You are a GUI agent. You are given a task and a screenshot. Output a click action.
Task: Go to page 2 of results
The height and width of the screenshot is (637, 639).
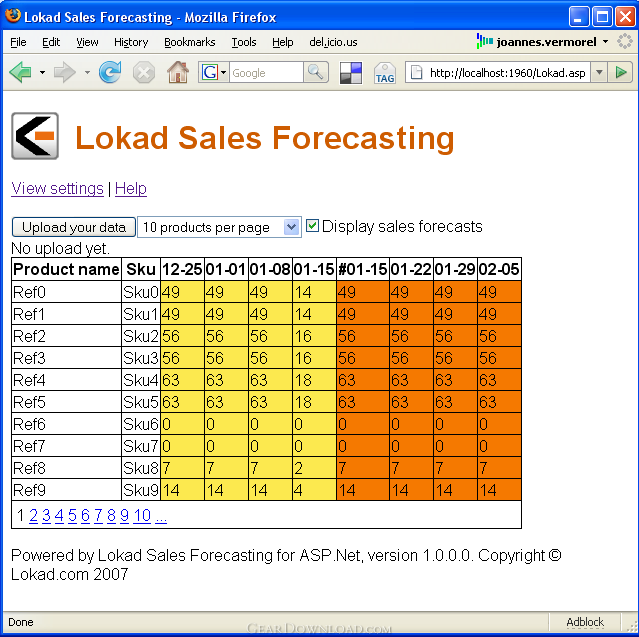pos(33,516)
